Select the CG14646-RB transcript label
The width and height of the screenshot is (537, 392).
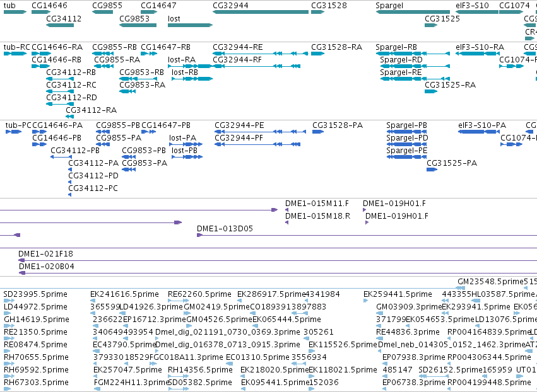tap(57, 60)
